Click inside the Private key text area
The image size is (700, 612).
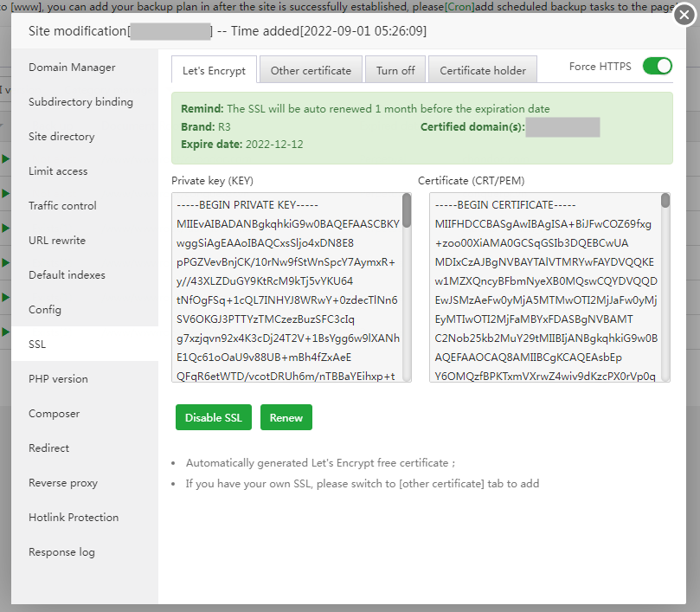coord(286,286)
